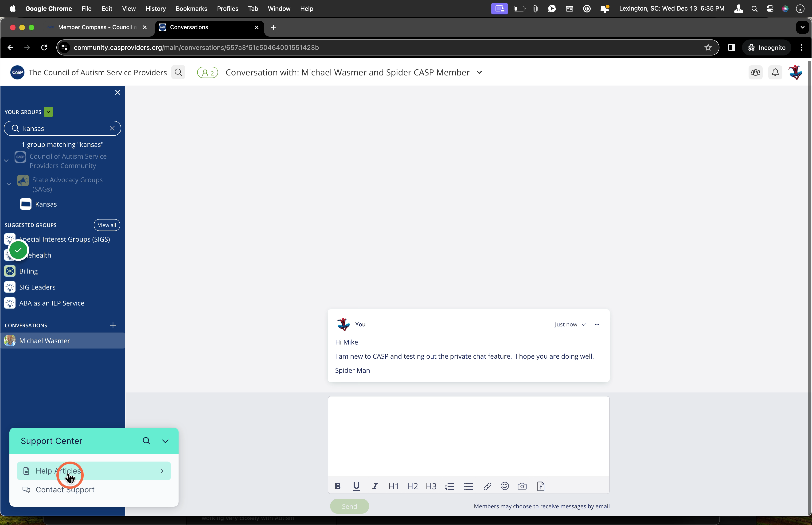Open notifications bell

pyautogui.click(x=775, y=72)
